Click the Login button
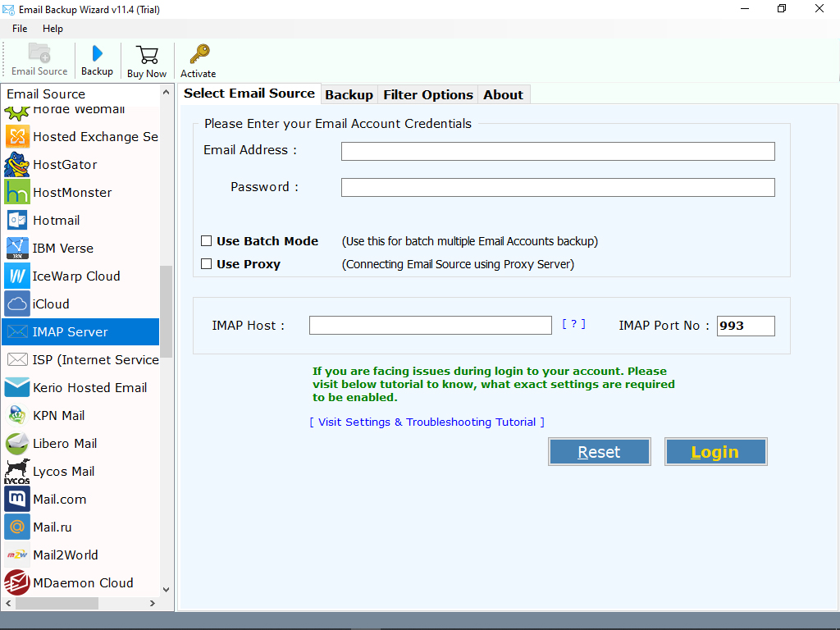This screenshot has width=840, height=630. [715, 452]
